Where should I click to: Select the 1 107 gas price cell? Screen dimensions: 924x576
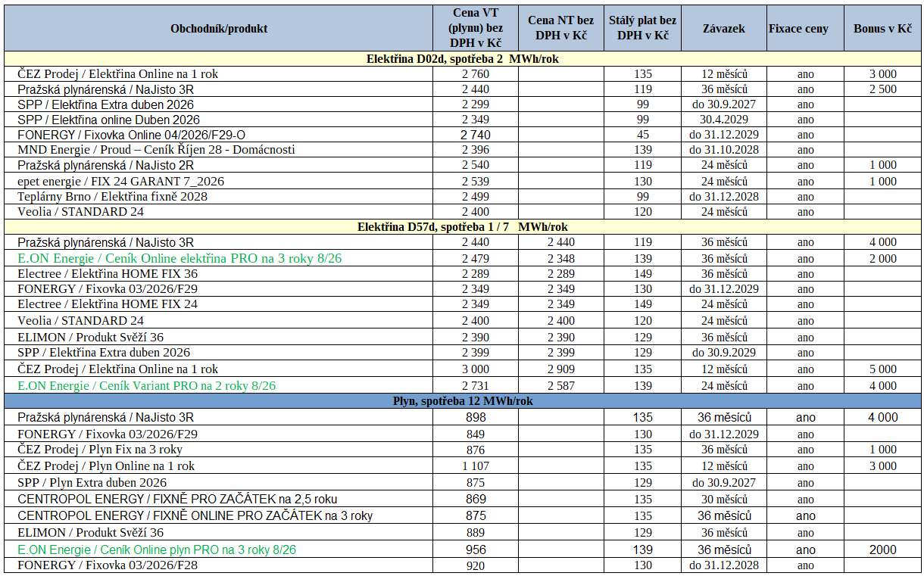coord(476,466)
